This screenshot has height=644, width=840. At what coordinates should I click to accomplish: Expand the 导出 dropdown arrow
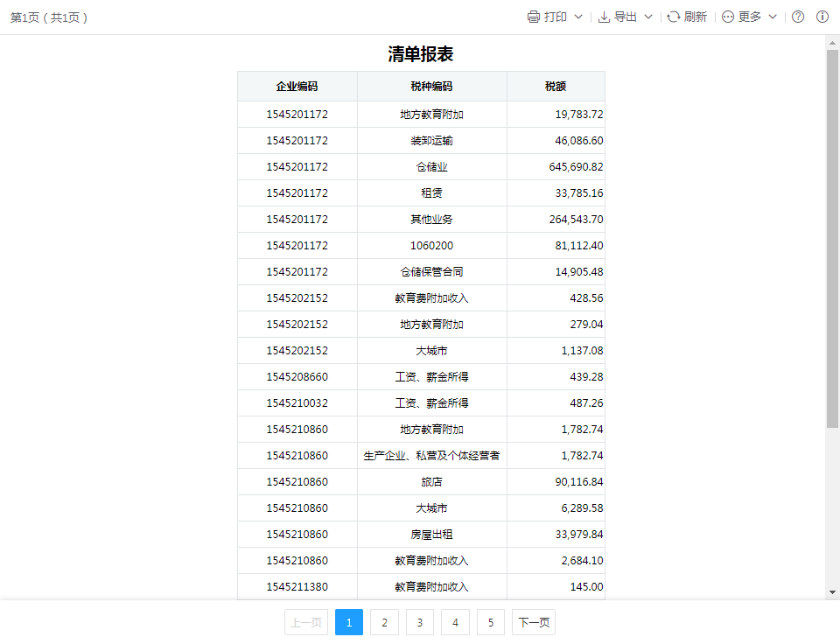(648, 17)
